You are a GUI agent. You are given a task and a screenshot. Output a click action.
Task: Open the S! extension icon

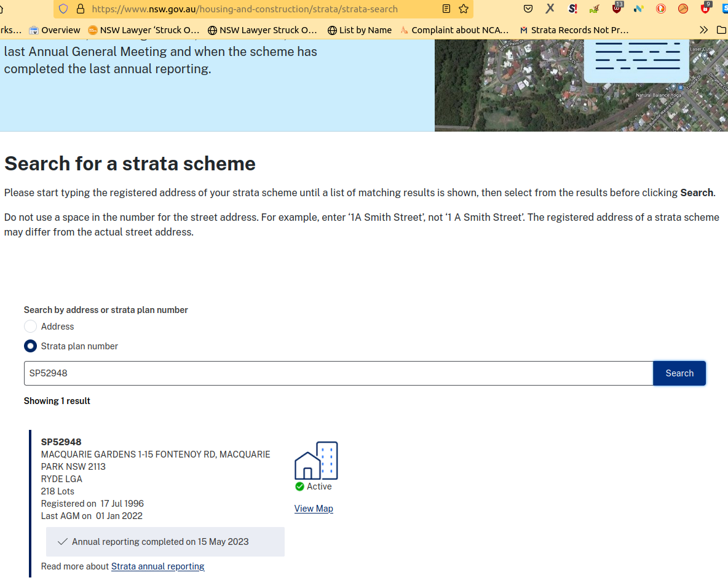(x=572, y=9)
